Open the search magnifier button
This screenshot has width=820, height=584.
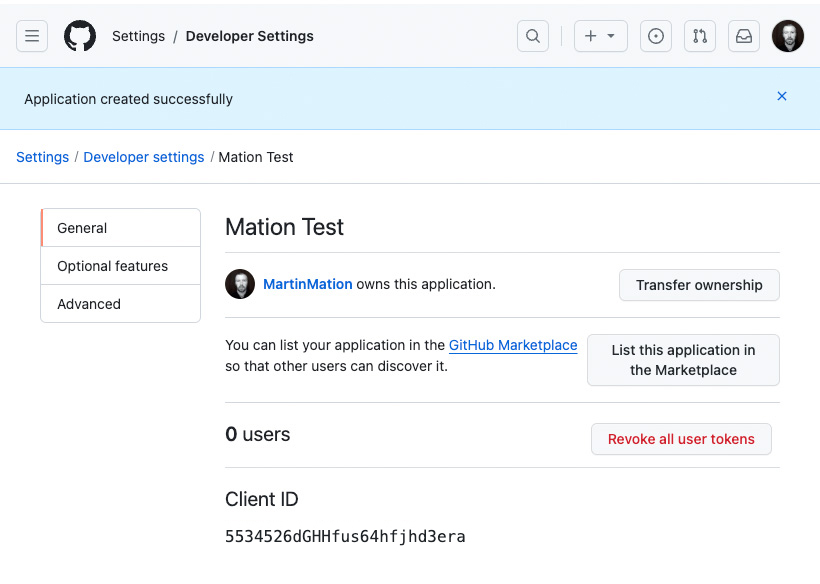coord(533,36)
